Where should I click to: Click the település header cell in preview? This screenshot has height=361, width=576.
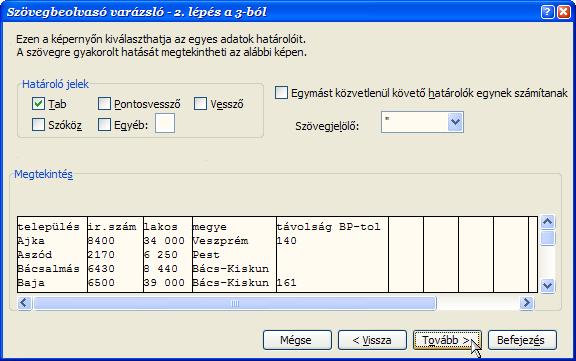(48, 227)
